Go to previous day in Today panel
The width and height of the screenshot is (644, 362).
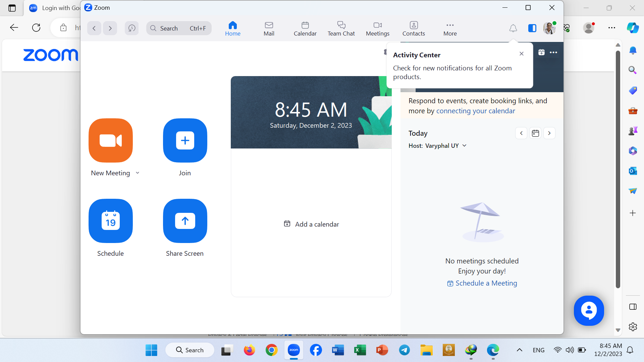pyautogui.click(x=521, y=133)
